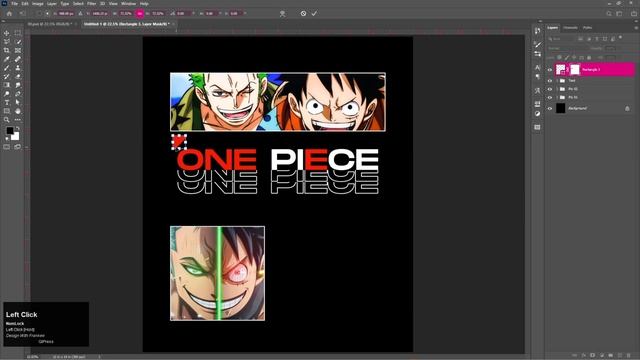Select the Eraser tool

18,76
